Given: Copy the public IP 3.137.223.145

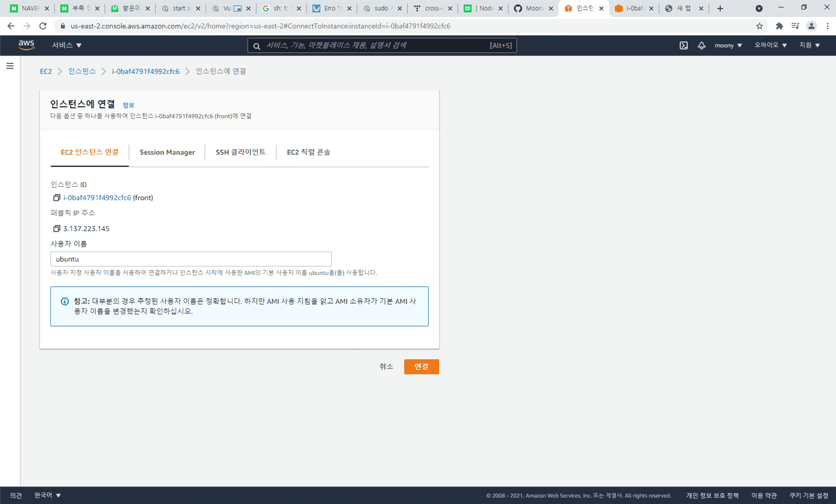Looking at the screenshot, I should pyautogui.click(x=57, y=229).
